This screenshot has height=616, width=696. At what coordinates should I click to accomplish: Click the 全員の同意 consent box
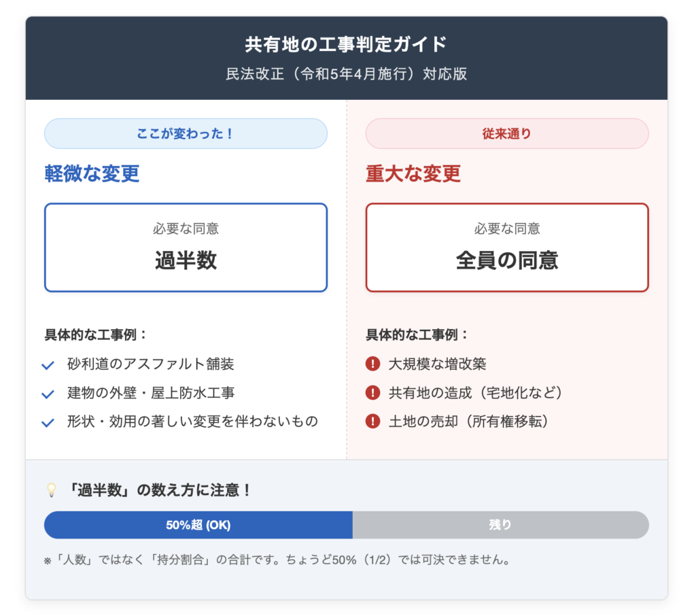(507, 247)
